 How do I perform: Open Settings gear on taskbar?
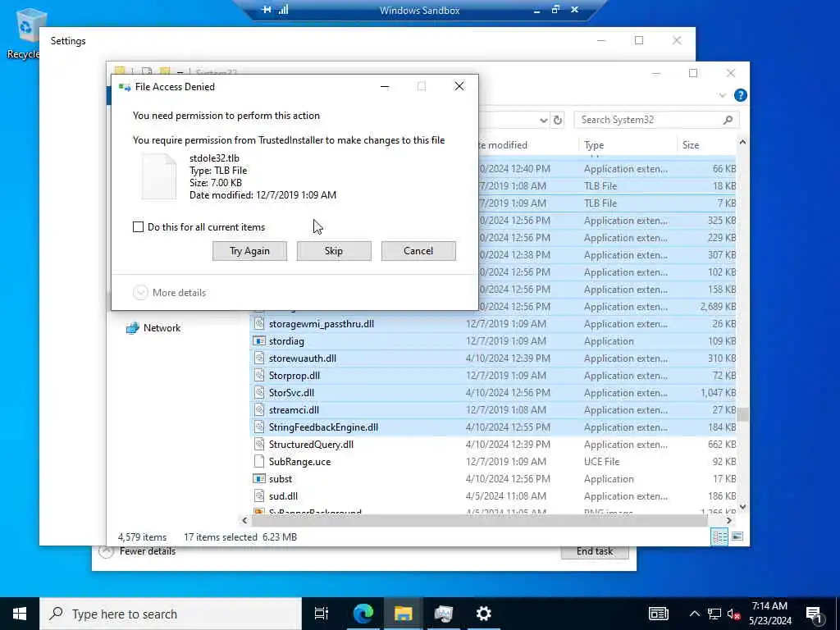coord(484,614)
